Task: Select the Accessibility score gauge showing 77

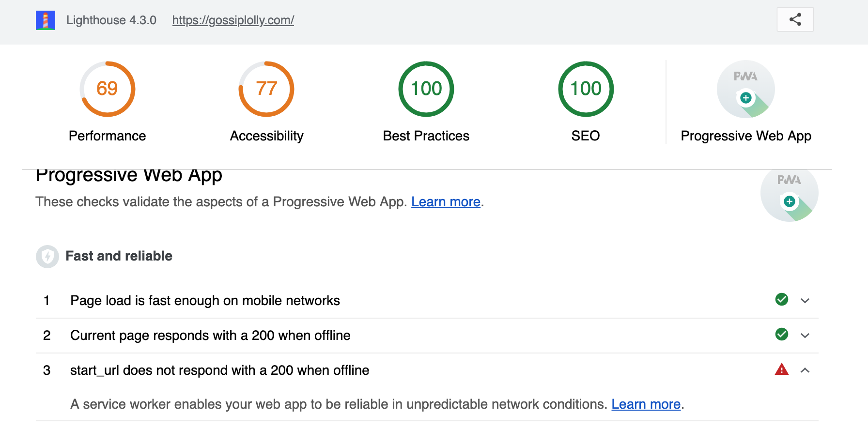Action: pyautogui.click(x=266, y=89)
